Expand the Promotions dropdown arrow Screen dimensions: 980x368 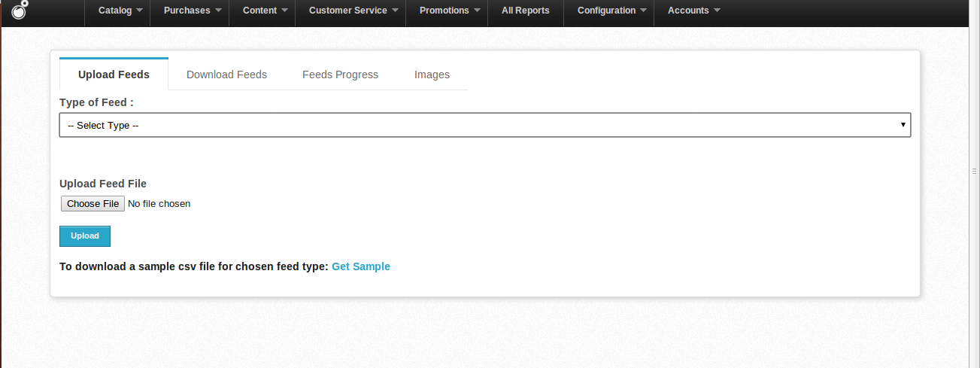[x=477, y=11]
